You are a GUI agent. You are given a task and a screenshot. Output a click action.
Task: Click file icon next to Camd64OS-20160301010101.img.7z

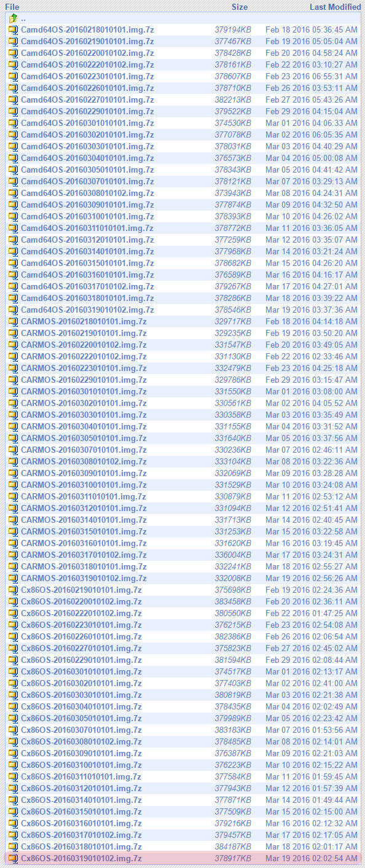(13, 123)
